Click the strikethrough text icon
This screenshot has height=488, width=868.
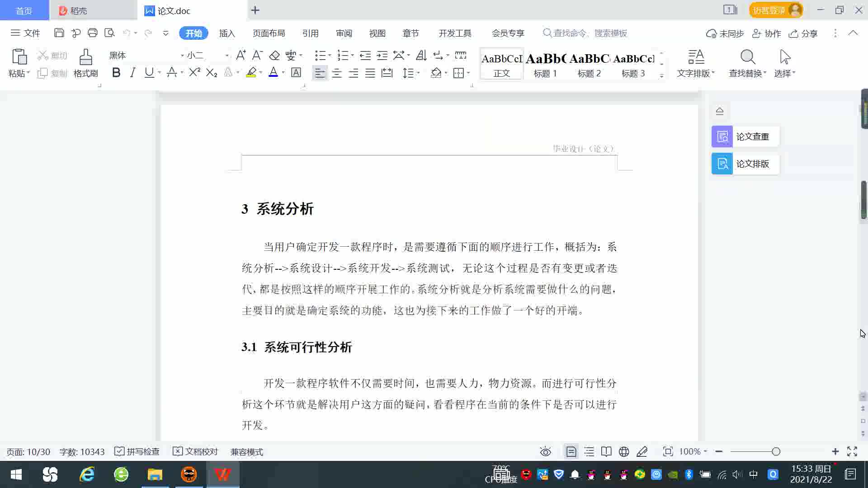pyautogui.click(x=172, y=73)
